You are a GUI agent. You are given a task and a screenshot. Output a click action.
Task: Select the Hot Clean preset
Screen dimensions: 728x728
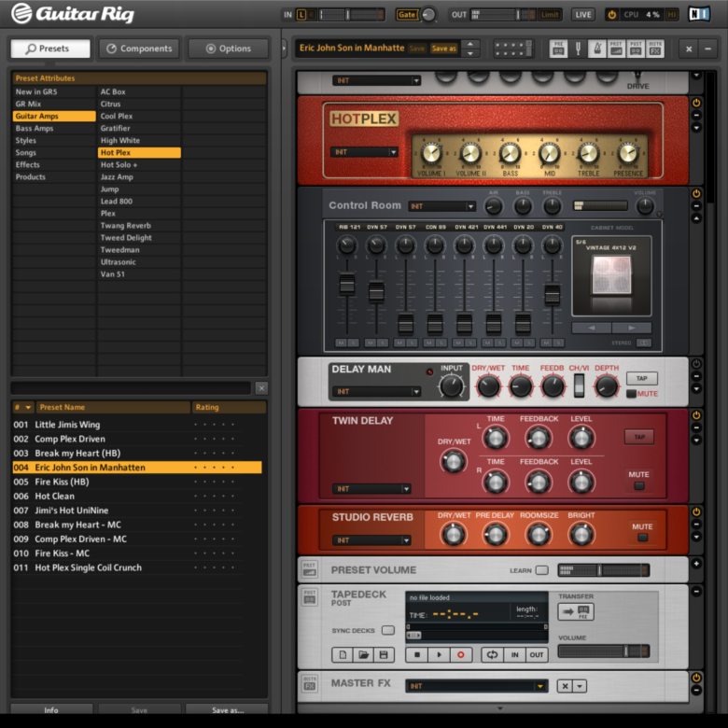tap(55, 497)
